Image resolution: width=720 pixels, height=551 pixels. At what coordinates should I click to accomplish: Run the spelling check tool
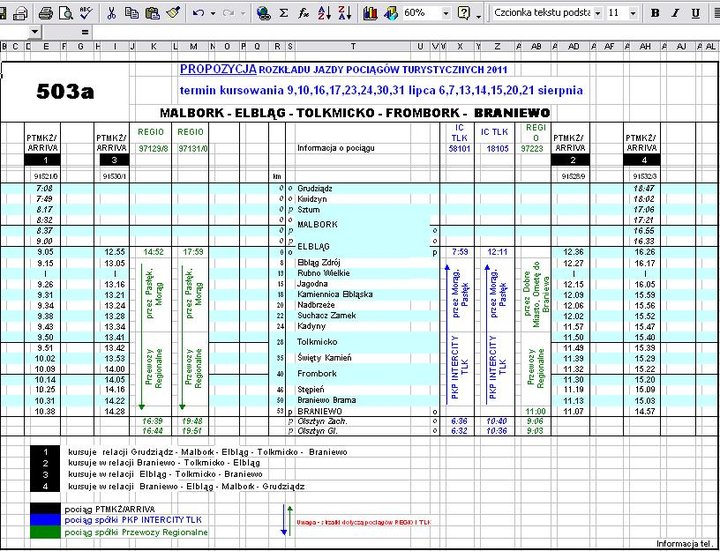tap(86, 12)
